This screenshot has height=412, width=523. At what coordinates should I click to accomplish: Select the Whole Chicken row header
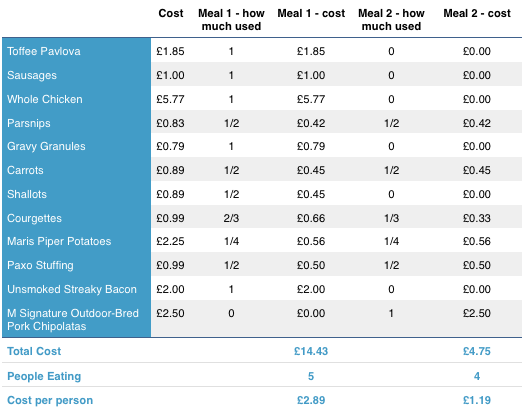pyautogui.click(x=45, y=99)
